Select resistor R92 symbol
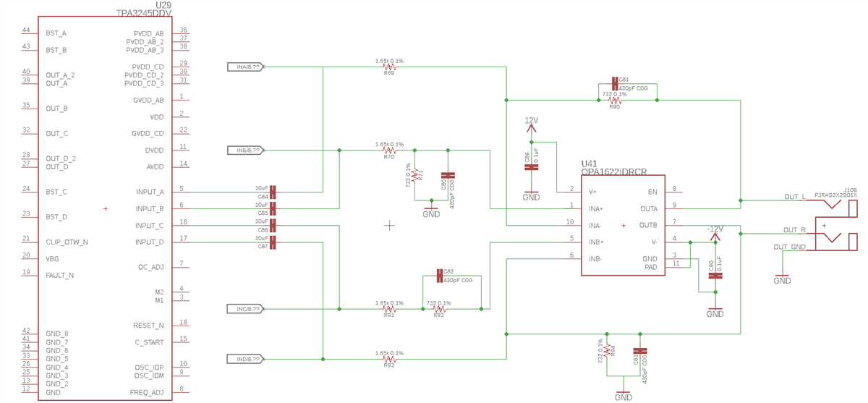This screenshot has height=403, width=868. pos(439,309)
